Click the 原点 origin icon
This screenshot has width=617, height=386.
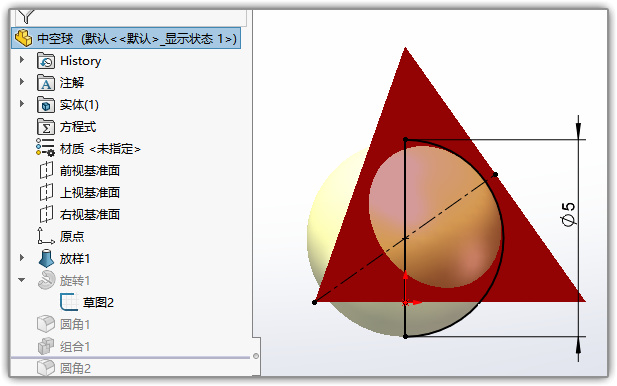point(46,236)
